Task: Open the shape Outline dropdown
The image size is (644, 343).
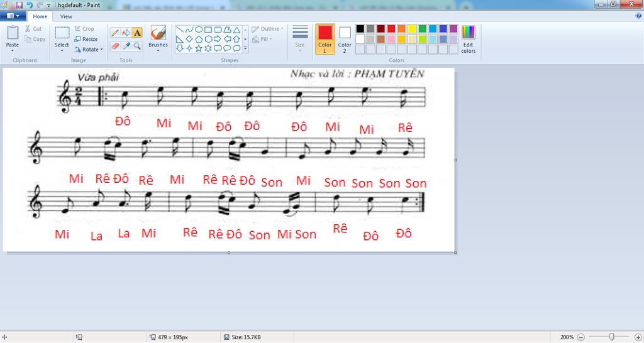Action: click(268, 29)
